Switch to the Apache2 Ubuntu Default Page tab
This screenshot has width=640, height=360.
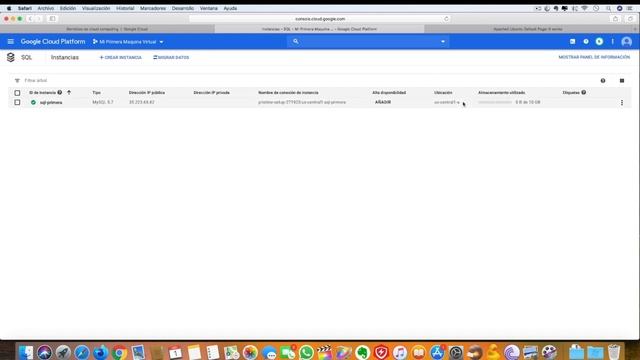tap(528, 29)
